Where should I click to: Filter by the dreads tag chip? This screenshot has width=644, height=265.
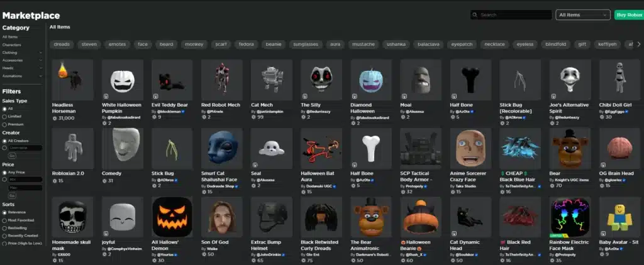(62, 45)
